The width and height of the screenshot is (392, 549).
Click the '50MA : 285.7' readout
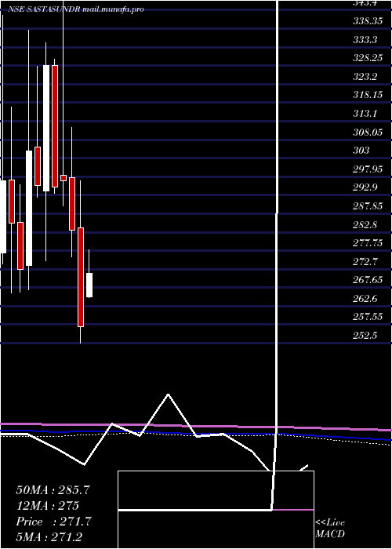53,490
